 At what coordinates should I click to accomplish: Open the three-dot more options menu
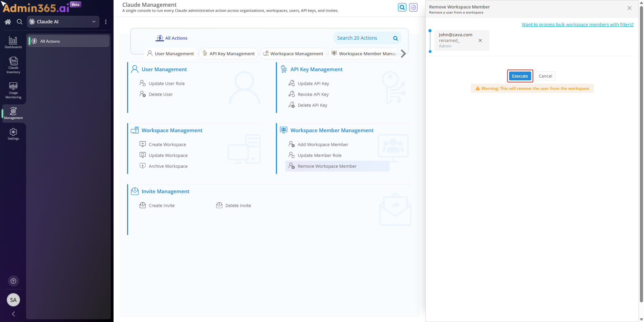(106, 22)
